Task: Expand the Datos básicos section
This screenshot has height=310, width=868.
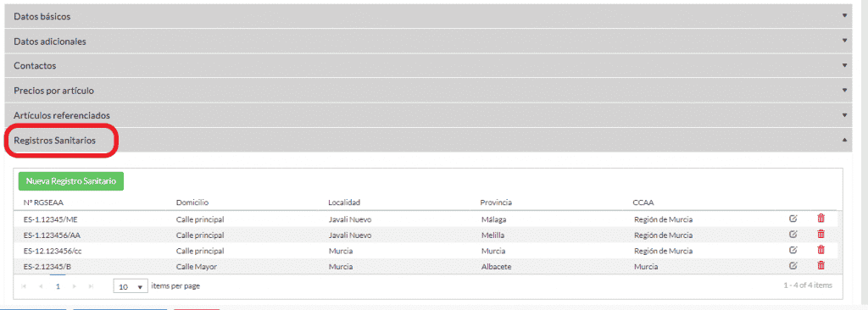Action: [x=428, y=16]
